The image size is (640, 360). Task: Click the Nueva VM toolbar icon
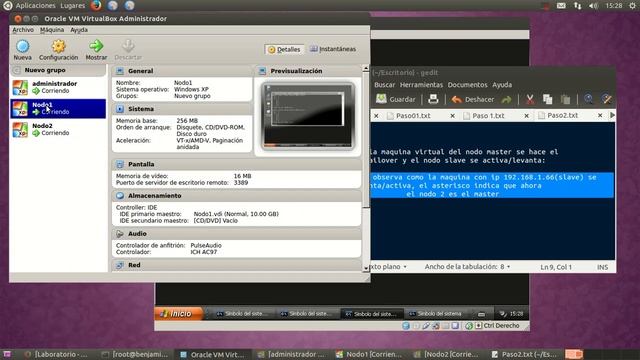pos(22,46)
